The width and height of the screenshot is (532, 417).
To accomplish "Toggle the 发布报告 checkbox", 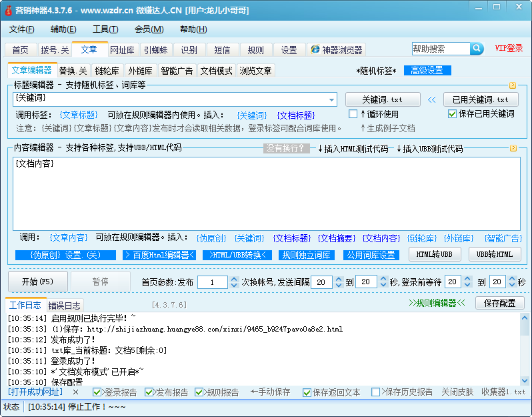I will (x=149, y=392).
